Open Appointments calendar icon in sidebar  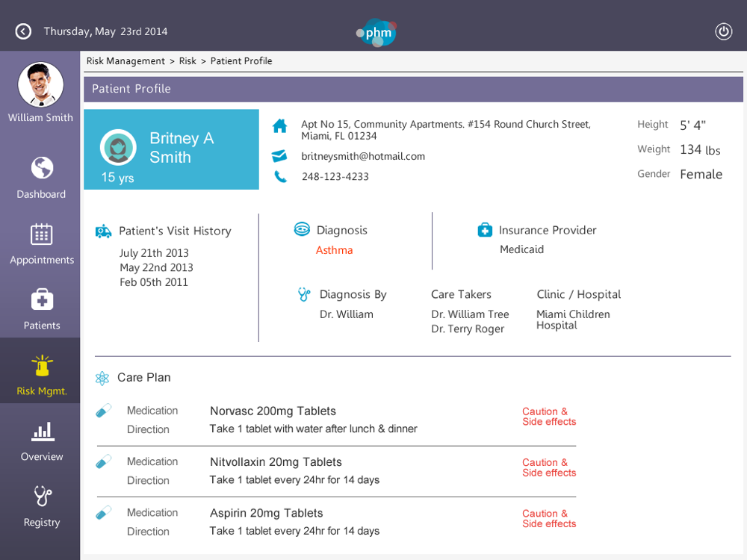42,234
